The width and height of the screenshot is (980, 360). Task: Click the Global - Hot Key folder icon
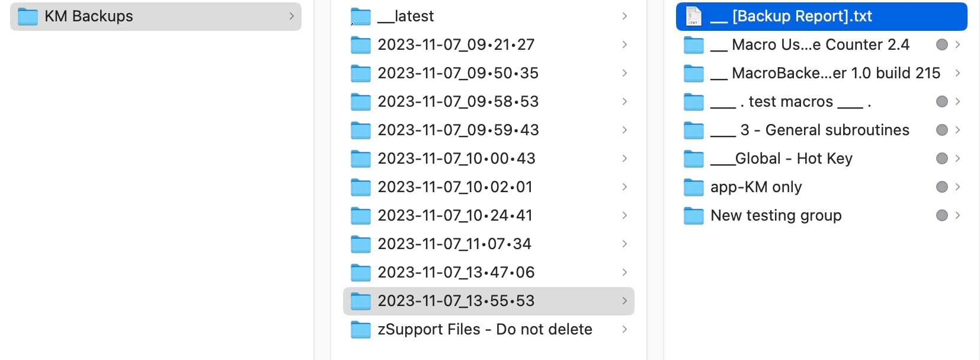(694, 159)
